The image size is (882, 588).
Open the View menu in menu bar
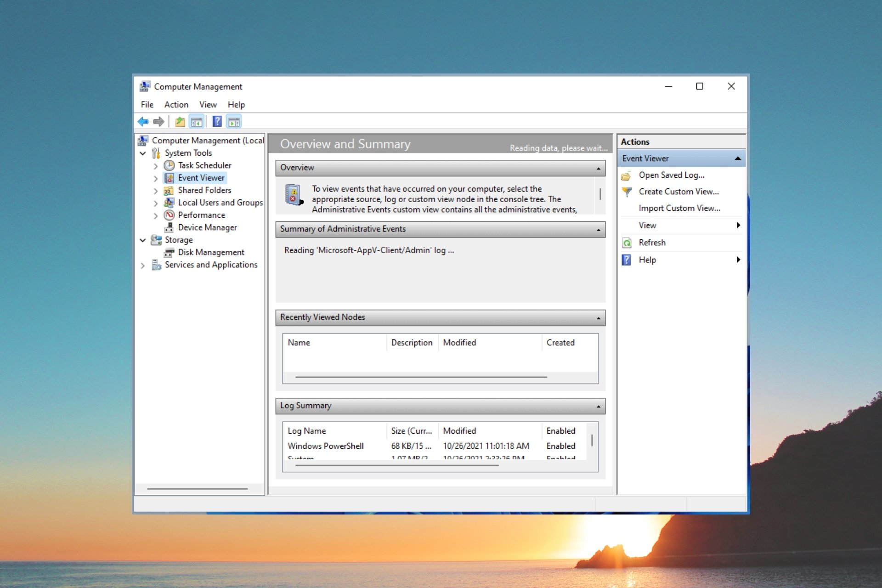click(x=208, y=105)
